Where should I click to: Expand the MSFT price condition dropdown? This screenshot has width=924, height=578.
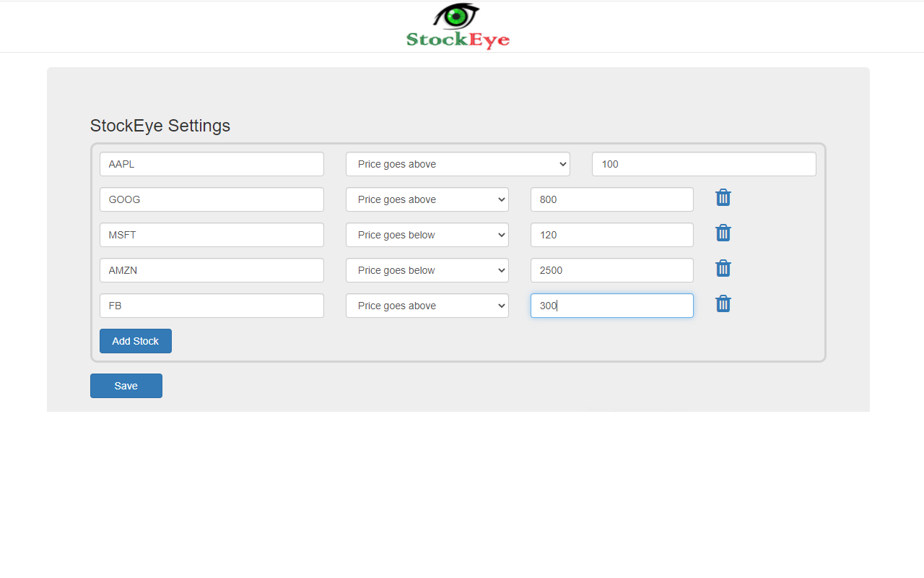(427, 235)
